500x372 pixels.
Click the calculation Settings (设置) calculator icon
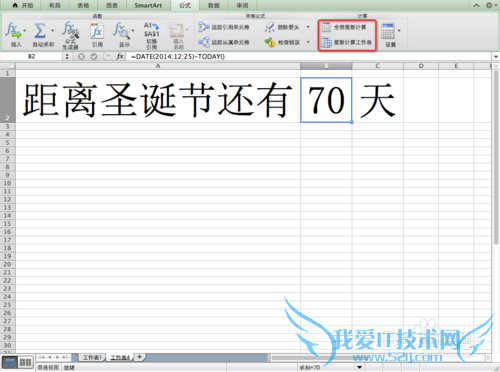coord(388,31)
